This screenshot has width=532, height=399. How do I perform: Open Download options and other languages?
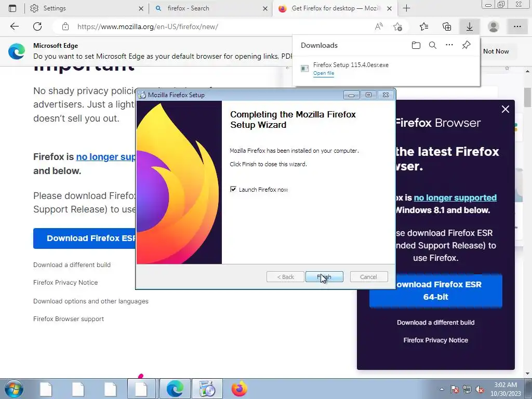(90, 301)
